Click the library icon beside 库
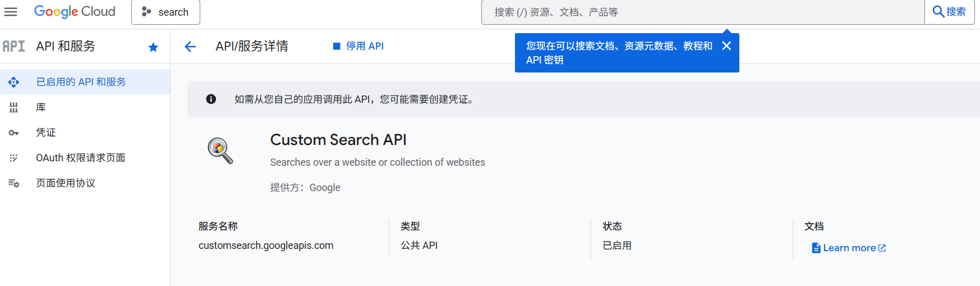Viewport: 980px width, 286px height. [13, 107]
